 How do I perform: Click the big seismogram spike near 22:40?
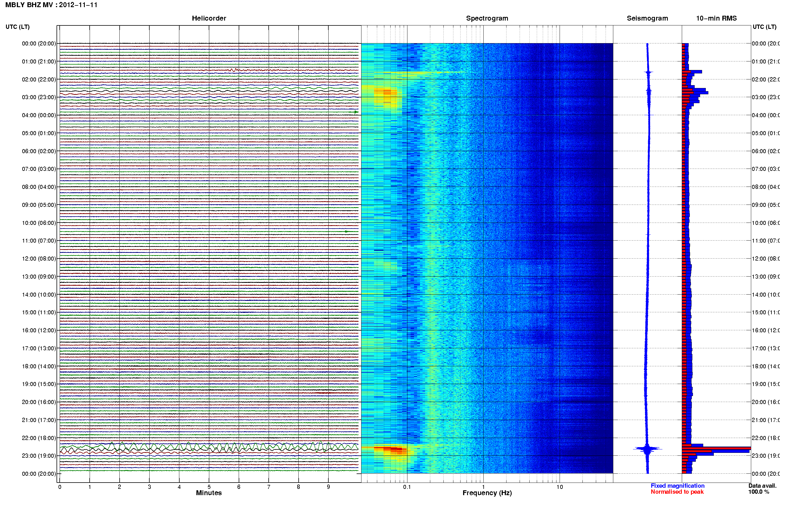click(x=648, y=449)
